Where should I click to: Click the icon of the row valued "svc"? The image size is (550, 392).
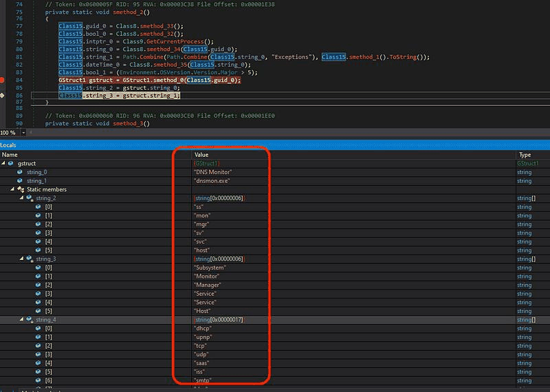(38, 241)
